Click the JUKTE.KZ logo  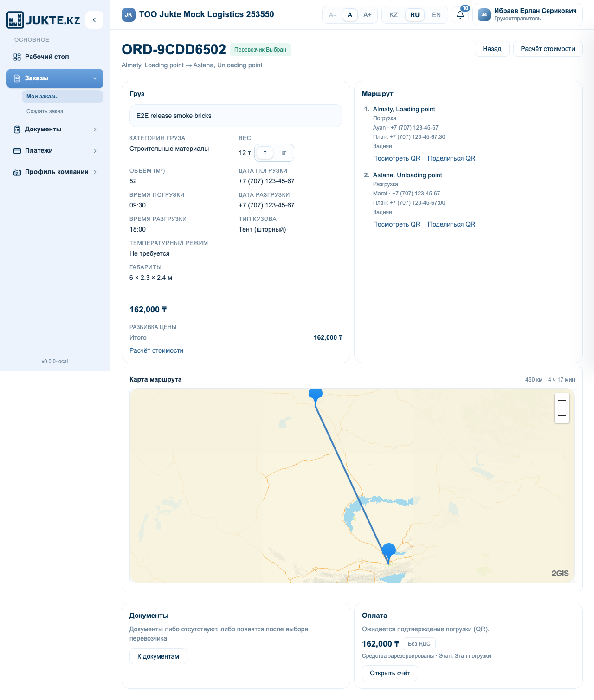pyautogui.click(x=43, y=20)
